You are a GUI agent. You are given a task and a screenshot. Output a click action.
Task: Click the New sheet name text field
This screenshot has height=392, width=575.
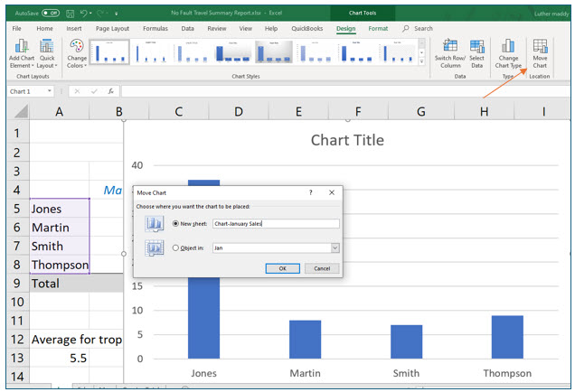click(x=276, y=223)
